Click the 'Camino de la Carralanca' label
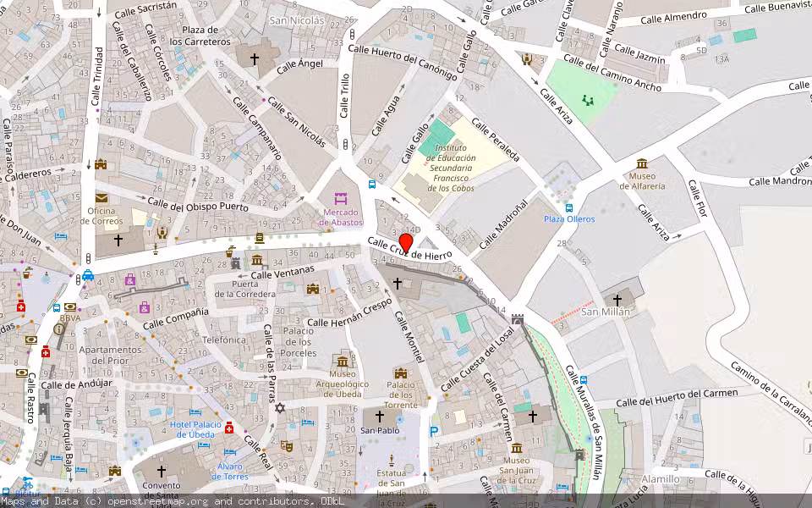812x508 pixels. tap(771, 395)
